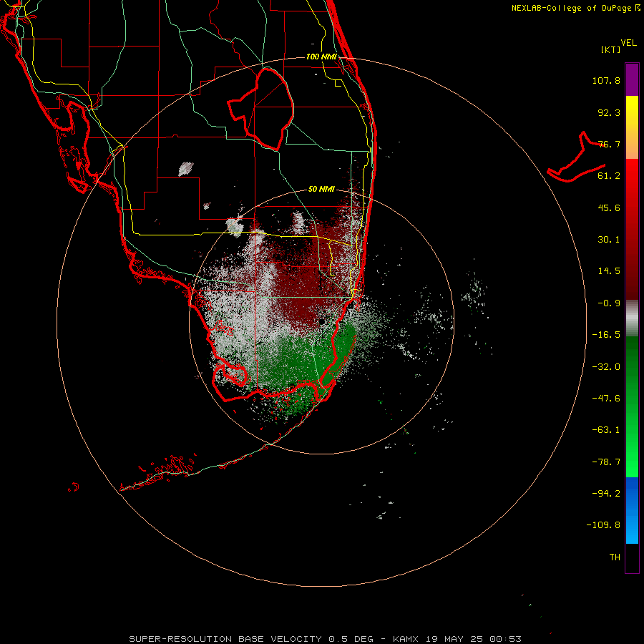Click the -94.2 velocity scale value
This screenshot has height=644, width=644.
click(x=606, y=494)
